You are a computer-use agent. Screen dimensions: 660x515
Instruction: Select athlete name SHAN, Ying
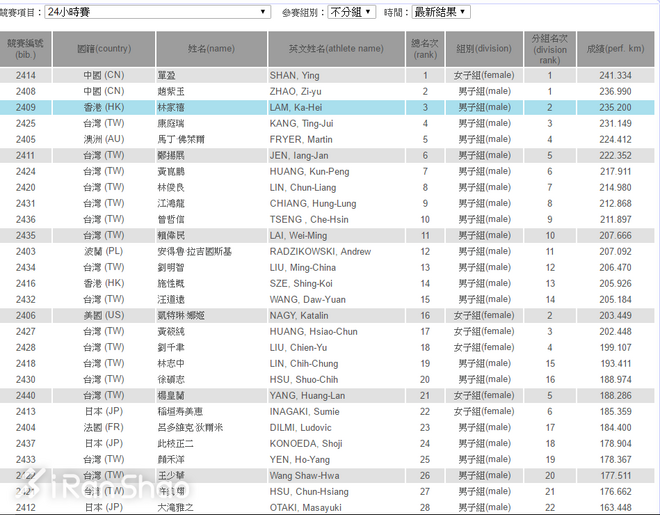[x=296, y=75]
